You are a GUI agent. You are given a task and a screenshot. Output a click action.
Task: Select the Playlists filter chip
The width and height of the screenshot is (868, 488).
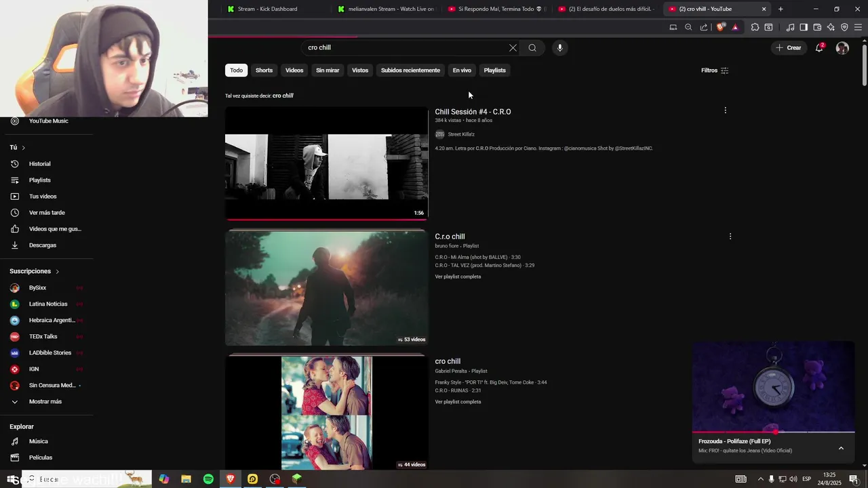[494, 70]
